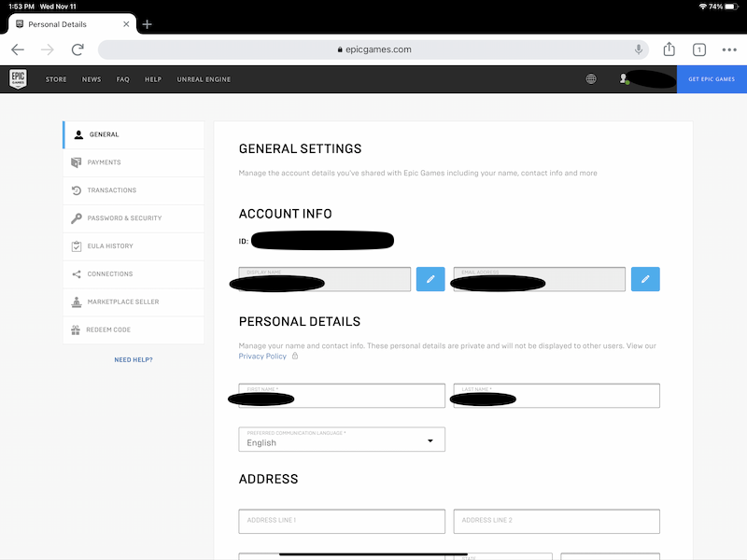
Task: Click the Payments sidebar icon
Action: click(76, 162)
